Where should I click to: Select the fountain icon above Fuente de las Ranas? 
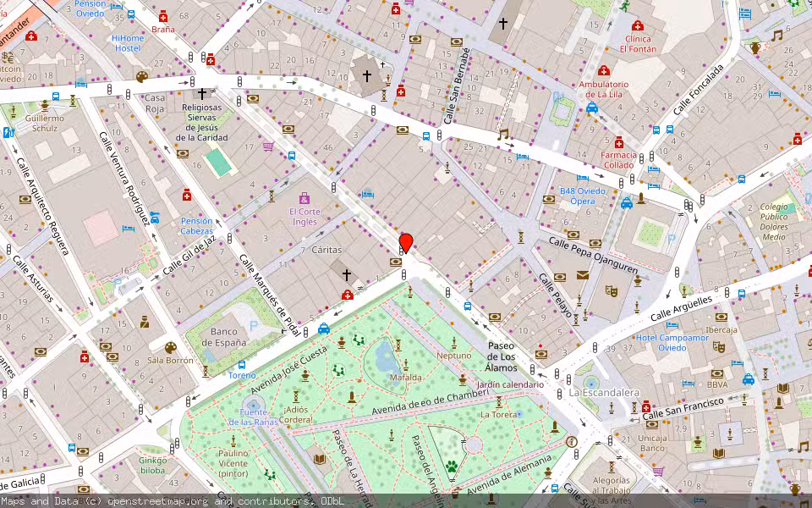[253, 404]
